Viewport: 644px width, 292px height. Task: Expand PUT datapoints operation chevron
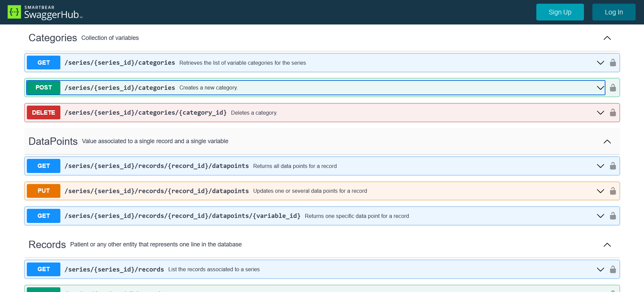click(600, 191)
